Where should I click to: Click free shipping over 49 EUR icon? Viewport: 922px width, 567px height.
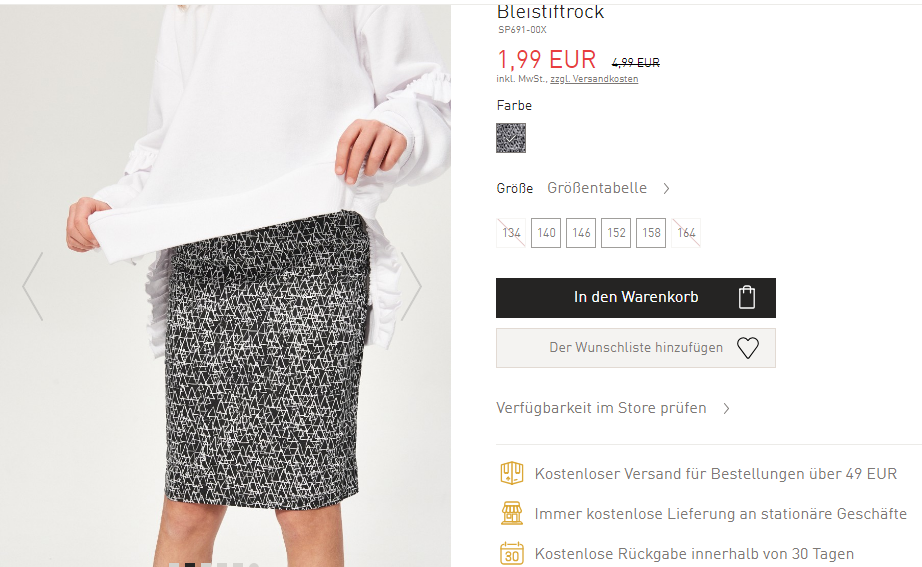512,473
